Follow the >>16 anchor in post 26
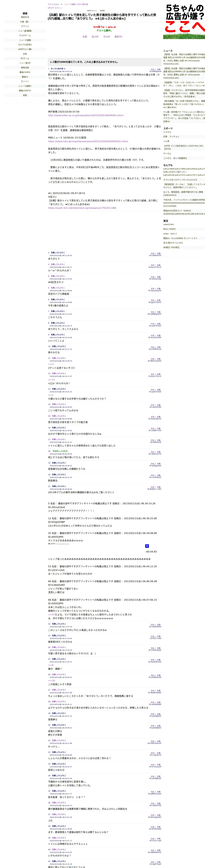 (51, 681)
